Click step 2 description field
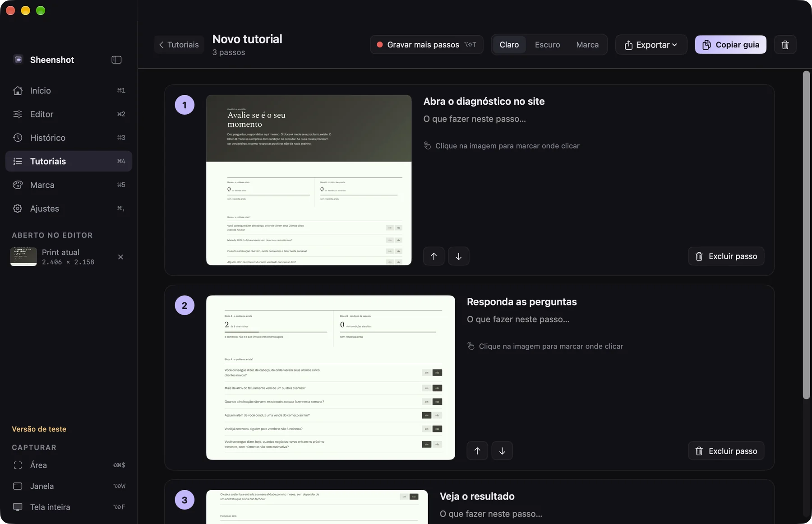This screenshot has height=524, width=812. coord(518,320)
